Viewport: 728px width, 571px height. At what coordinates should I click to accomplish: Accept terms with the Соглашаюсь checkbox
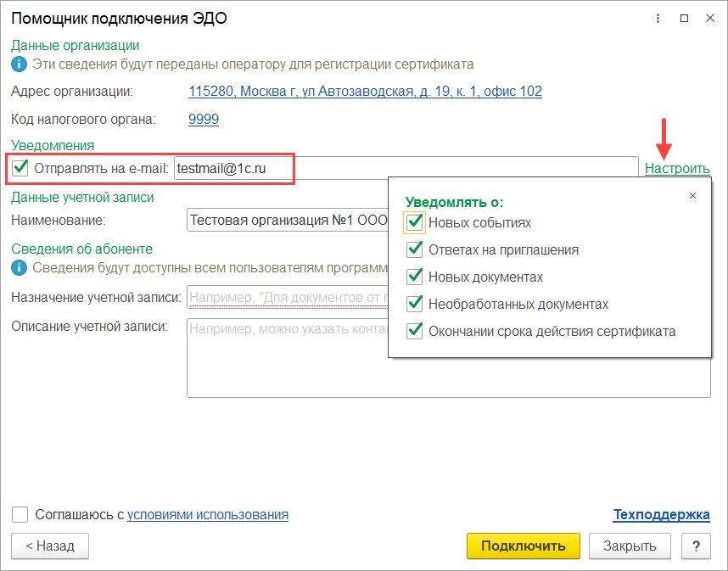(20, 514)
